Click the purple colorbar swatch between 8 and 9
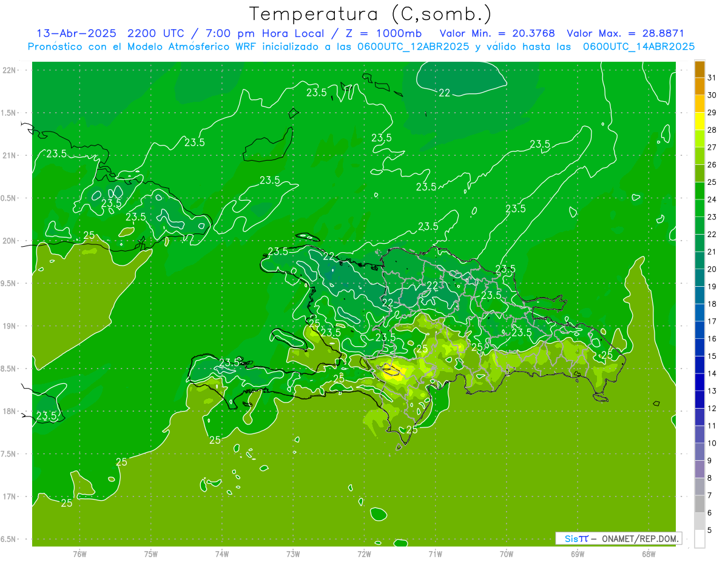The width and height of the screenshot is (728, 562). (699, 469)
